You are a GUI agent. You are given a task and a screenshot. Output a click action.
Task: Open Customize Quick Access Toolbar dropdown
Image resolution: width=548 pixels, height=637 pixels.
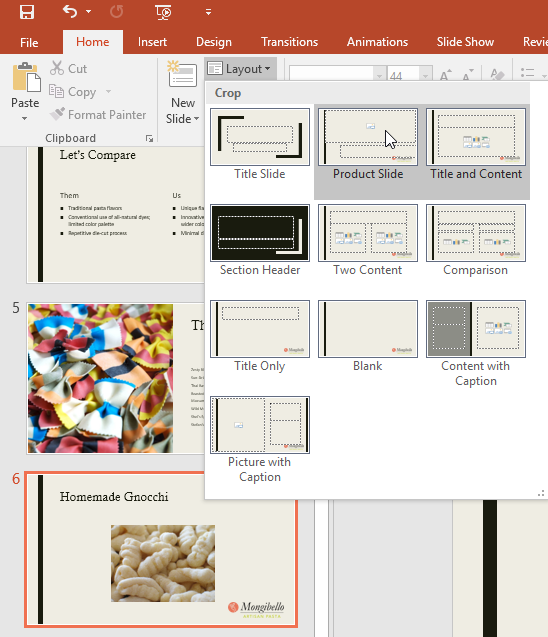pos(208,12)
